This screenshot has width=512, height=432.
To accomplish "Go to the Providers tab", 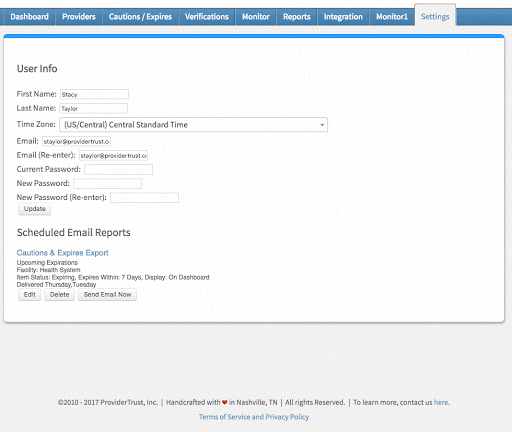I will tap(79, 17).
